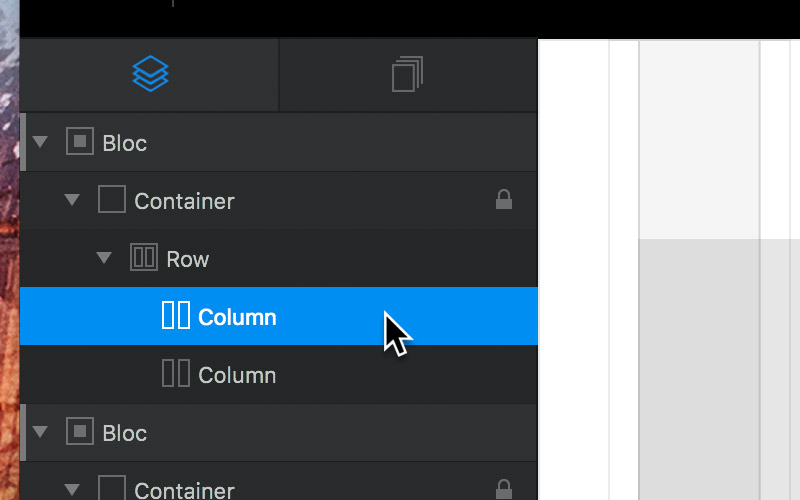Collapse the first Container layer
800x500 pixels.
(72, 199)
